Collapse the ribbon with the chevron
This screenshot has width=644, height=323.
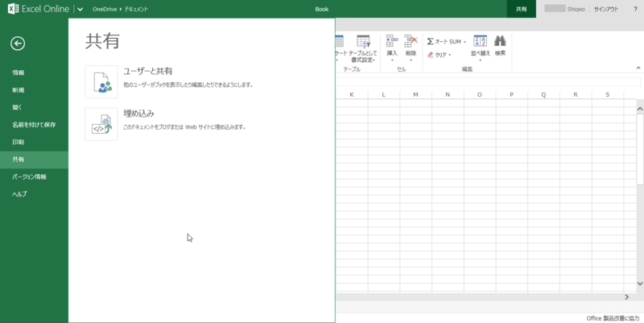point(638,68)
